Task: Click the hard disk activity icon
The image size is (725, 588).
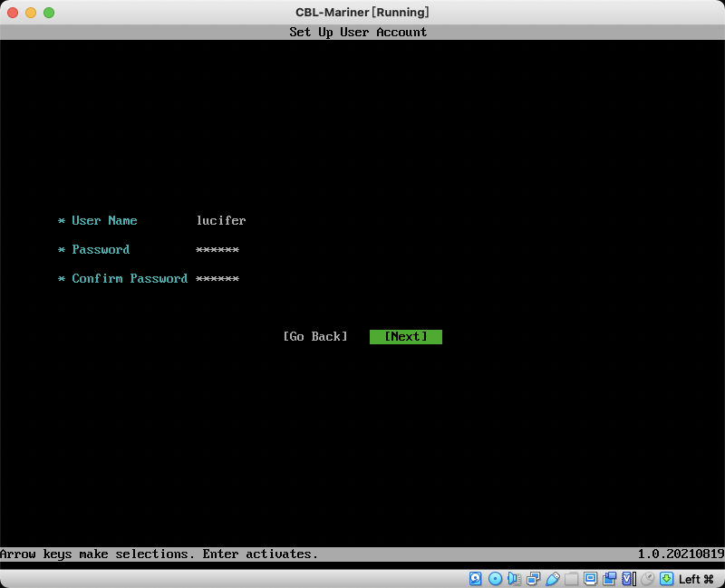Action: tap(475, 578)
